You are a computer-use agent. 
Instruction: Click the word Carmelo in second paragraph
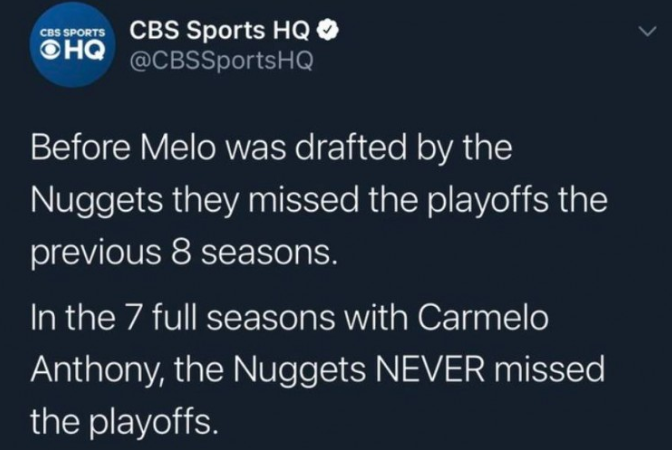483,318
